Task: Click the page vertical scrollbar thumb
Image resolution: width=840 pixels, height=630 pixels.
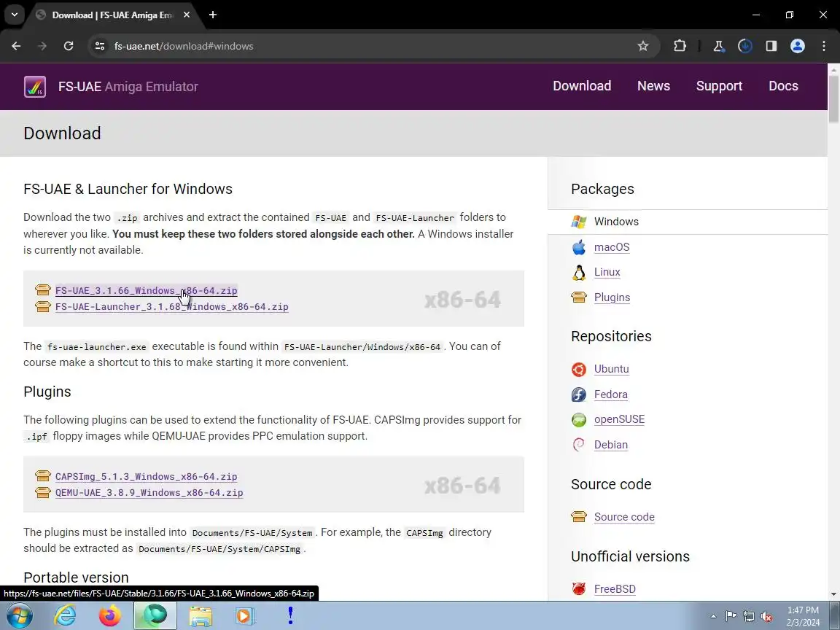Action: point(833,98)
